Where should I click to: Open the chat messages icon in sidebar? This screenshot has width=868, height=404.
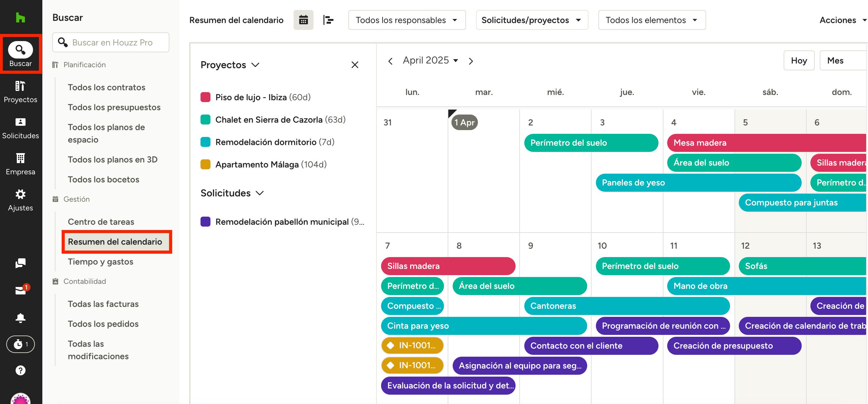[21, 263]
